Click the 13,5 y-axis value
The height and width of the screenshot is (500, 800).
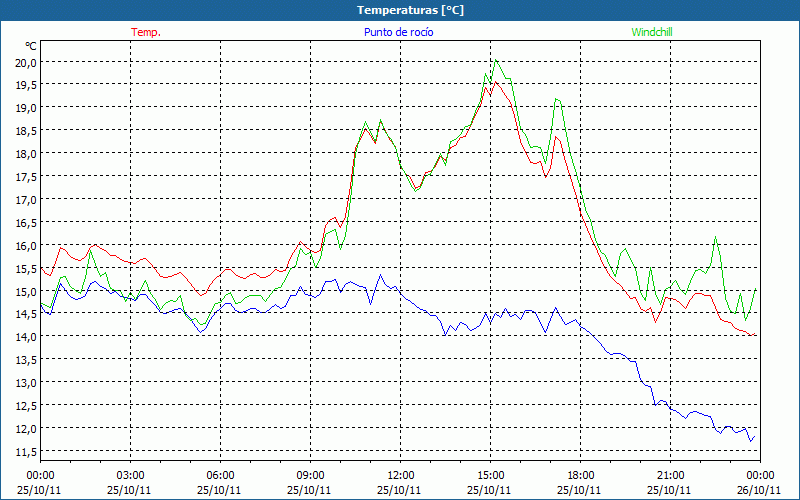pos(27,360)
